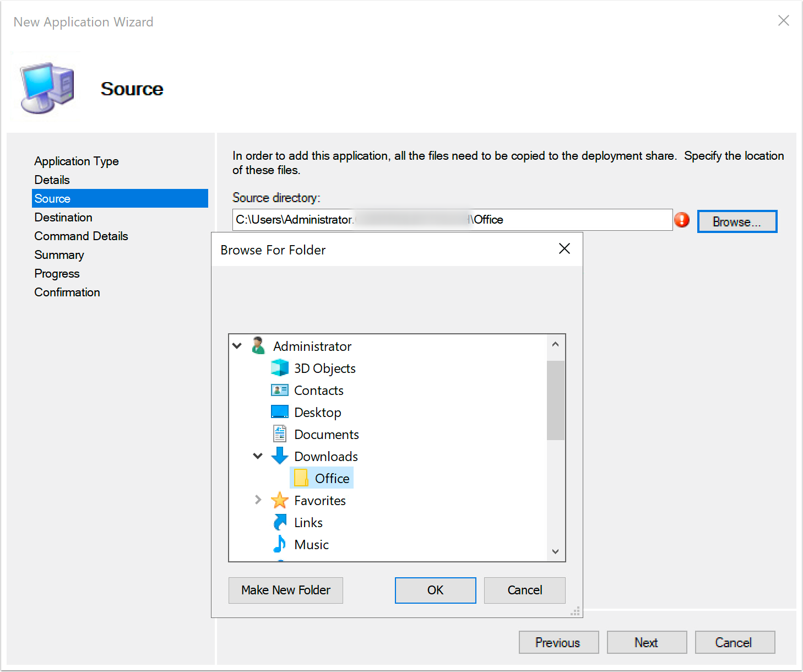
Task: Select the 3D Objects folder icon
Action: [280, 367]
